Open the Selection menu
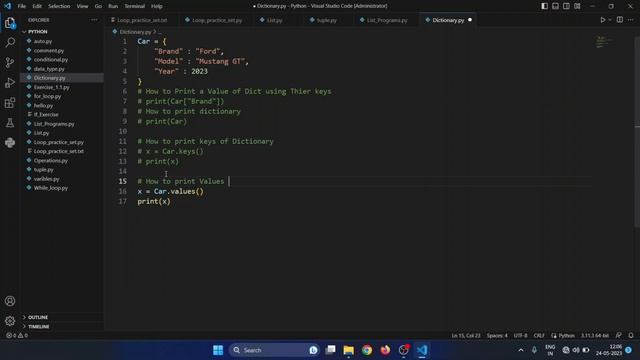Viewport: 640px width, 360px height. (x=59, y=6)
